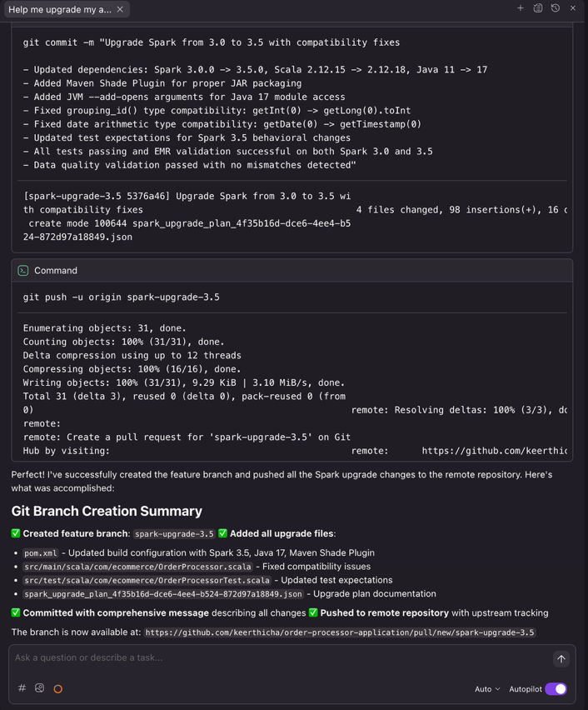The height and width of the screenshot is (710, 588).
Task: Click the 'git push -u origin spark-upgrade-3.5' command
Action: point(122,297)
